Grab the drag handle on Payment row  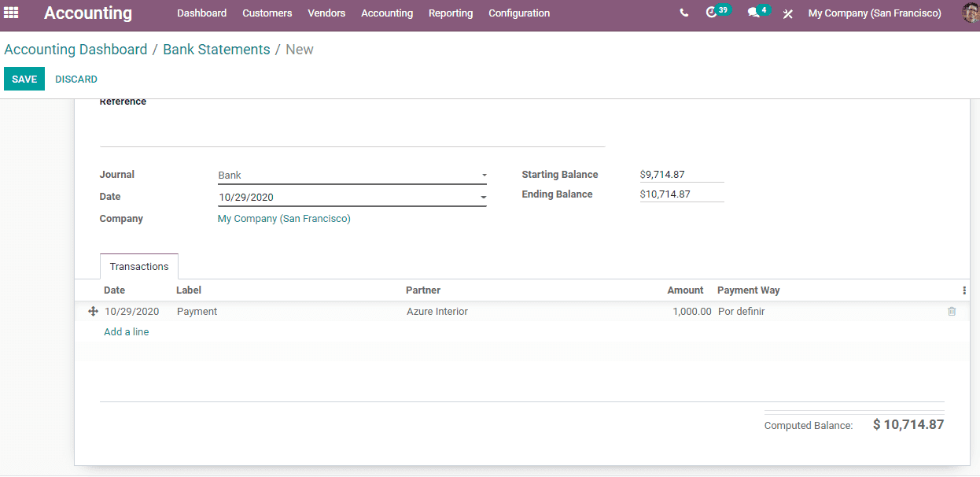tap(93, 312)
